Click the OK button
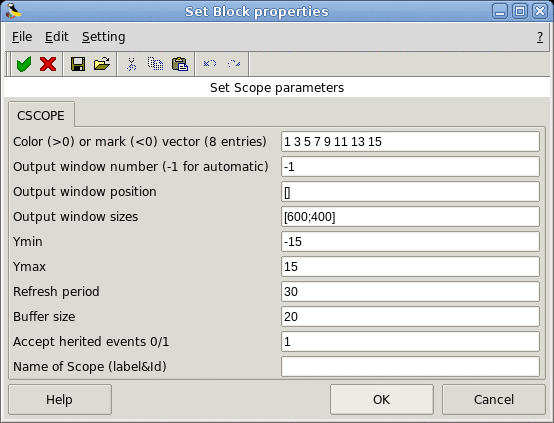Viewport: 554px width, 423px height. [x=382, y=399]
